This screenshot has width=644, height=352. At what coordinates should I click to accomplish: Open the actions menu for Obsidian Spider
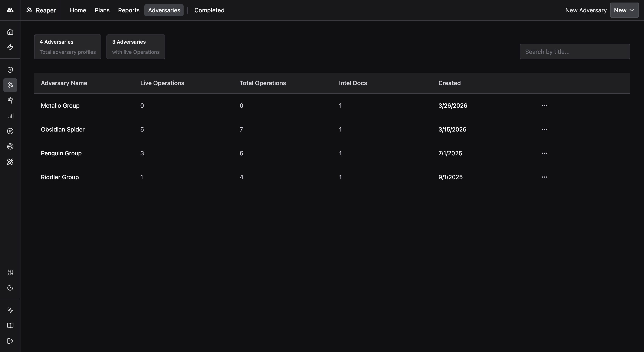(545, 129)
